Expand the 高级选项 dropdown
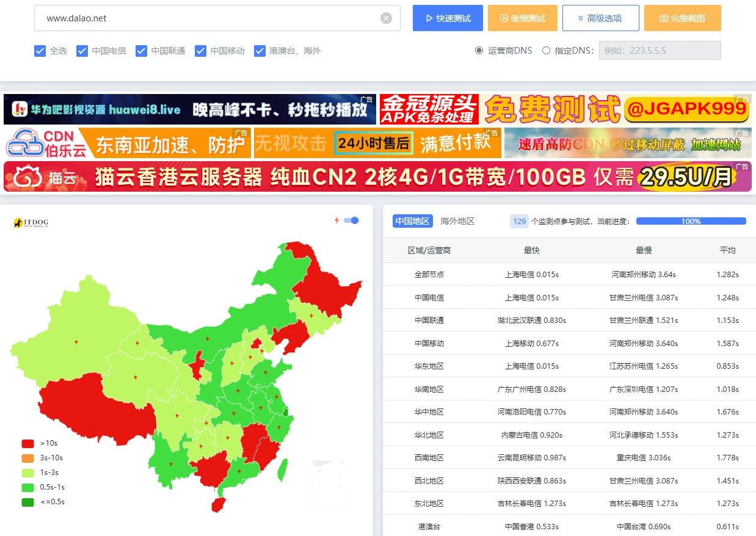The height and width of the screenshot is (536, 756). pyautogui.click(x=600, y=18)
